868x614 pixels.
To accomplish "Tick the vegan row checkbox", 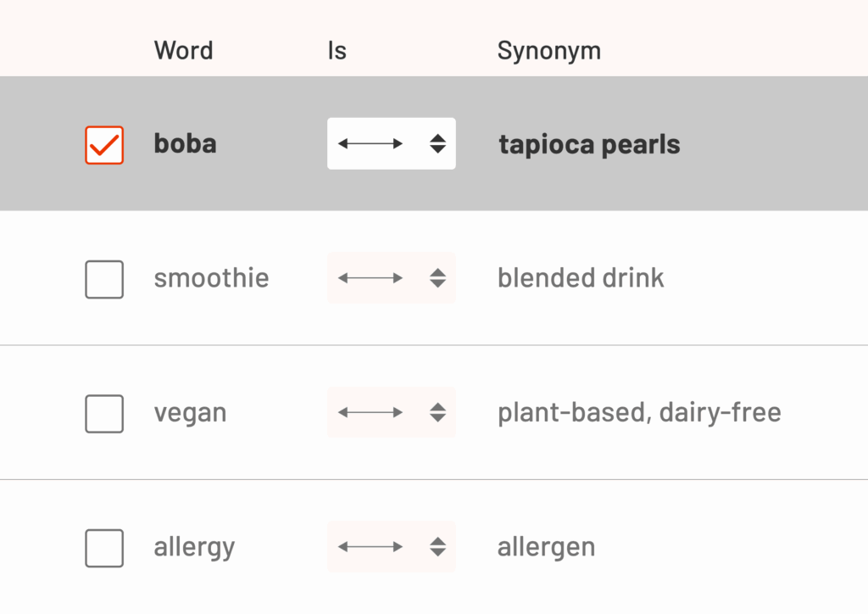I will 104,413.
